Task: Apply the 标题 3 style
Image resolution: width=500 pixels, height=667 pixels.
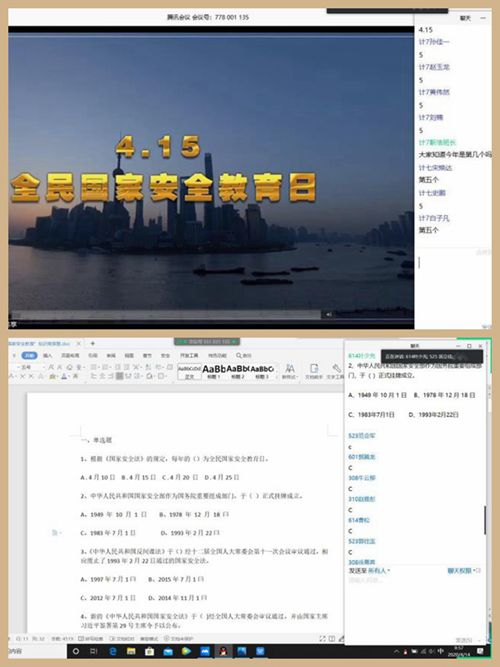Action: tap(262, 372)
